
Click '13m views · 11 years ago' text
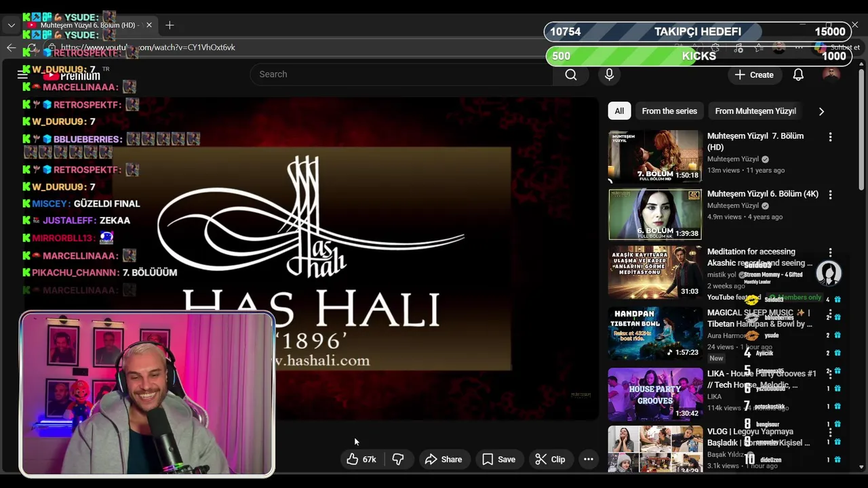pos(746,171)
